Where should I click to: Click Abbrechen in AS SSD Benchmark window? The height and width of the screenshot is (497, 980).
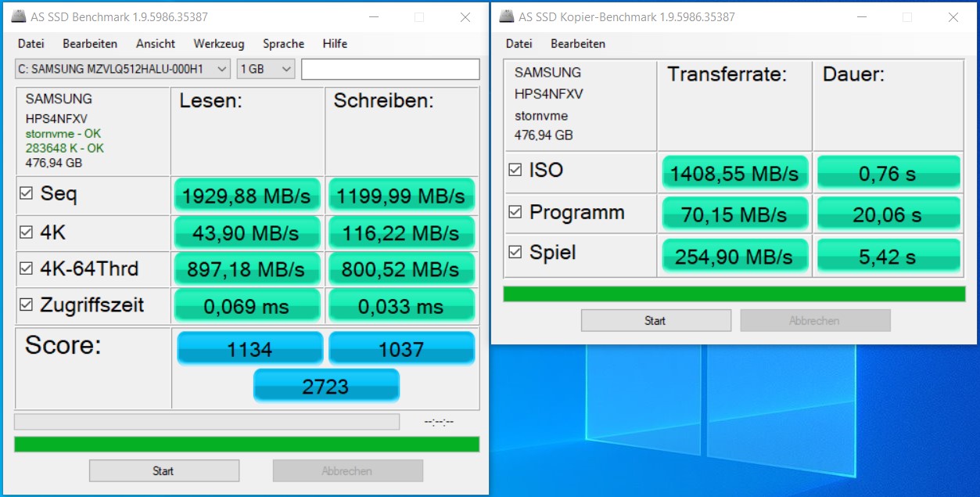click(x=347, y=470)
